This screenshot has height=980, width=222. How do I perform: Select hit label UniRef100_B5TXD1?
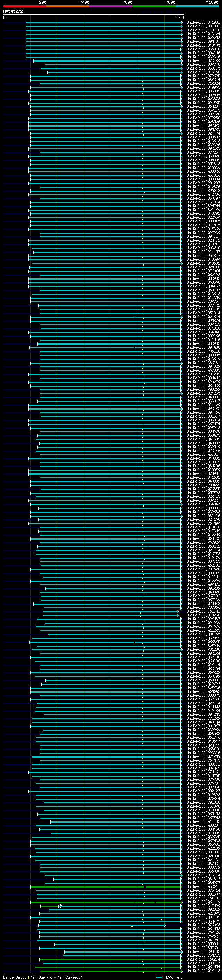point(203,948)
